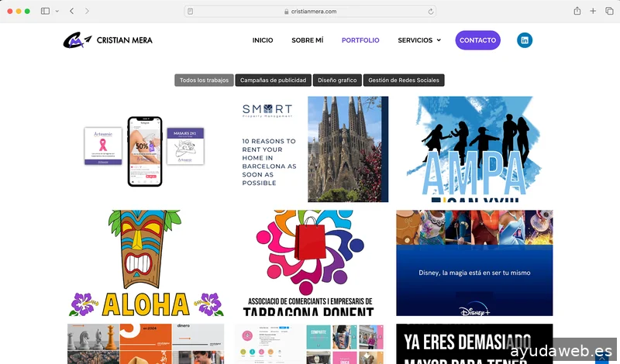Open Reader view icon in address bar
620x364 pixels.
[x=191, y=11]
